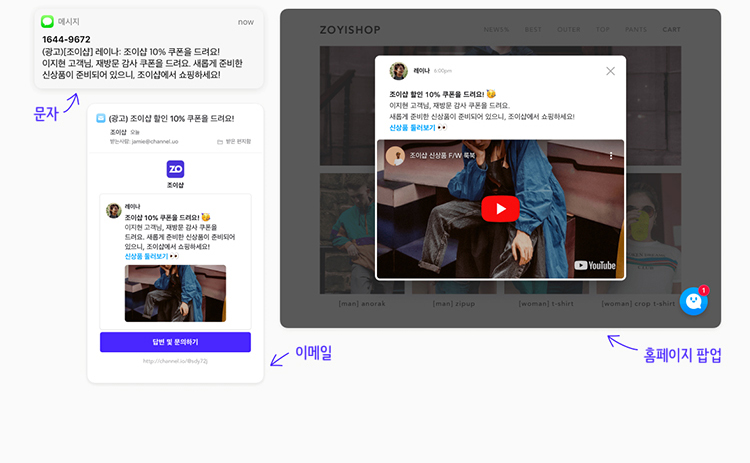Image resolution: width=750 pixels, height=463 pixels.
Task: Open the channel.io URL in email footer
Action: (175, 361)
